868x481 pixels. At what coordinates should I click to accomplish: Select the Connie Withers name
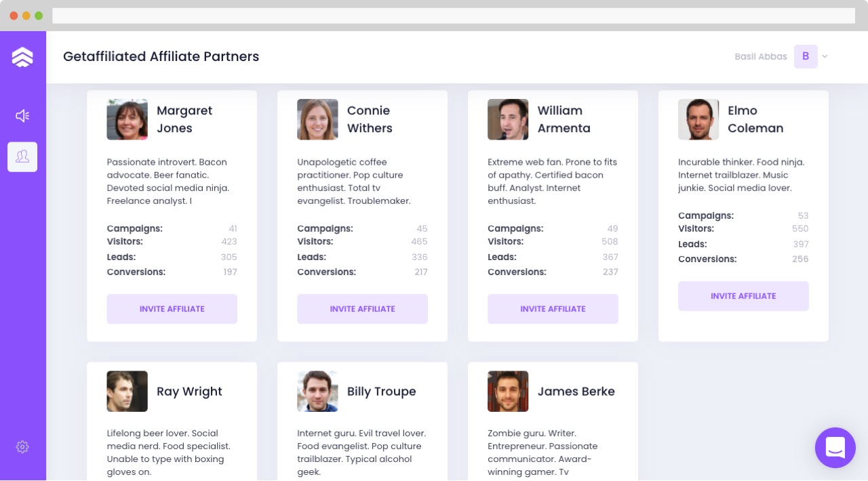(370, 119)
